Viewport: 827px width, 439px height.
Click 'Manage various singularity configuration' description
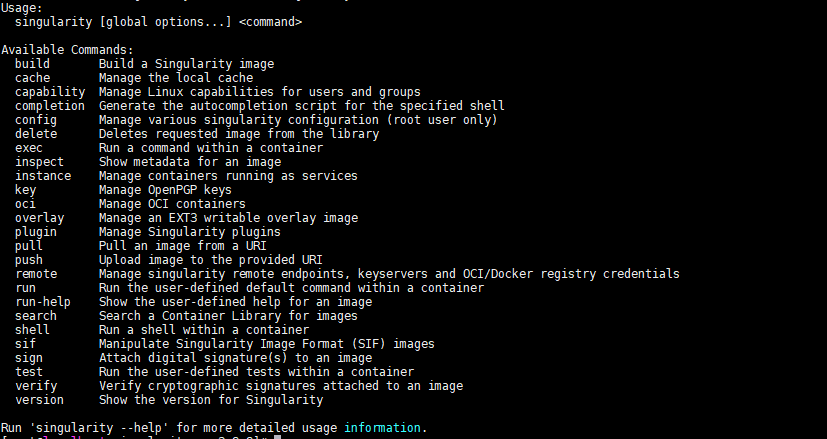coord(298,120)
